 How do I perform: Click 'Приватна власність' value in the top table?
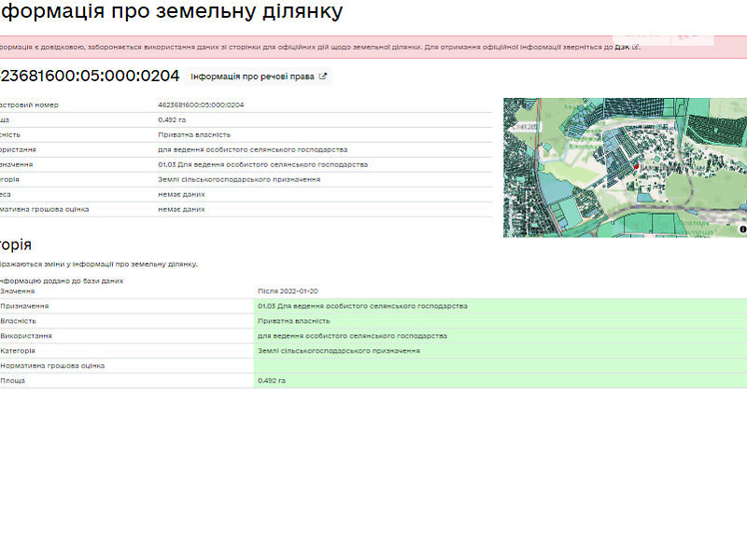click(194, 134)
